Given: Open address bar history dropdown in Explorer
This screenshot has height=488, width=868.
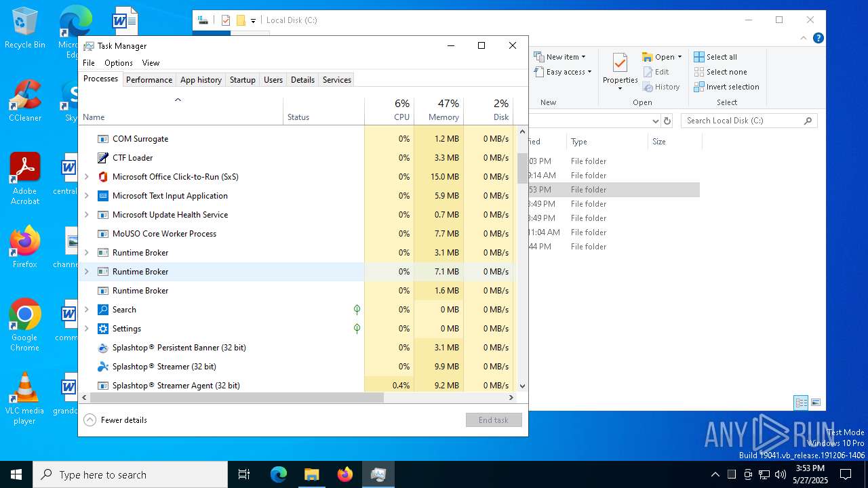Looking at the screenshot, I should pos(655,121).
